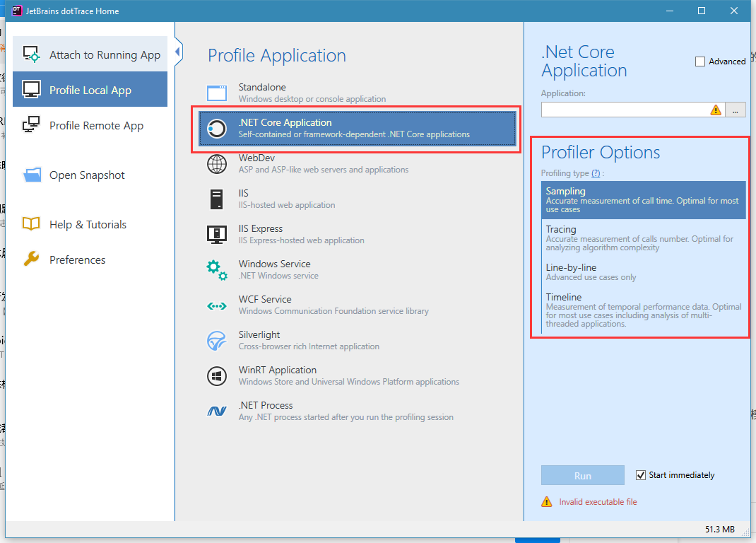Click the WCF Service arrows icon
Viewport: 756px width, 543px height.
pyautogui.click(x=217, y=305)
